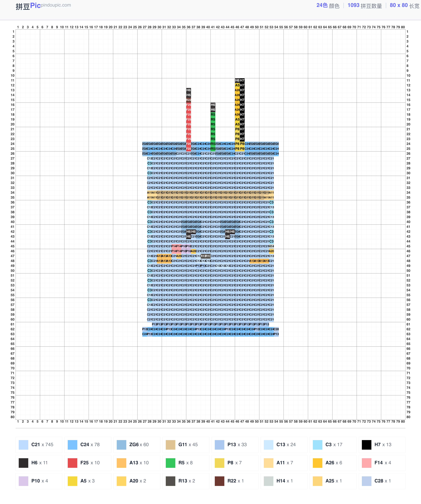Click the '80 x 80 长宽' size text
The image size is (421, 504).
click(405, 6)
